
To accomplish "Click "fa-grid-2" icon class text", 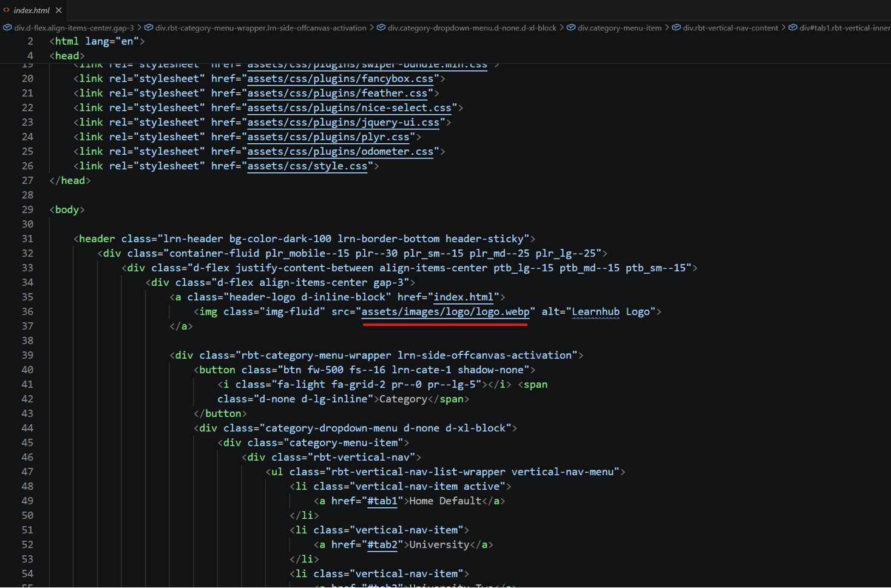I will (x=358, y=385).
